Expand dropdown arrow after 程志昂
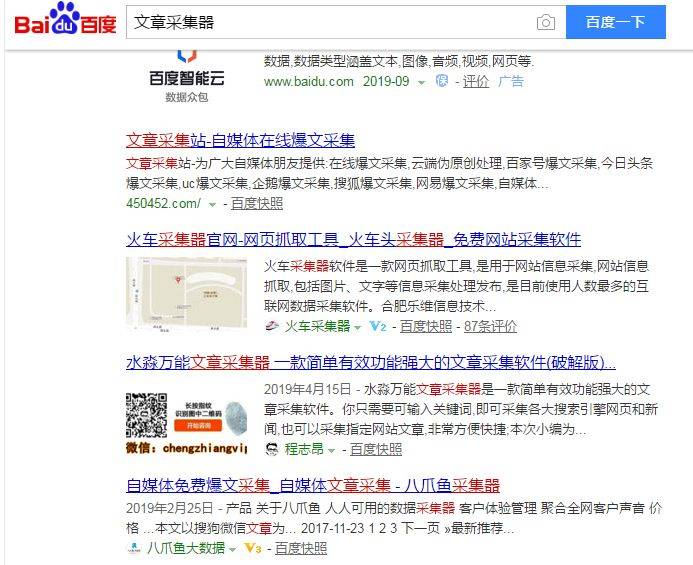Viewport: 693px width, 565px height. coord(331,450)
